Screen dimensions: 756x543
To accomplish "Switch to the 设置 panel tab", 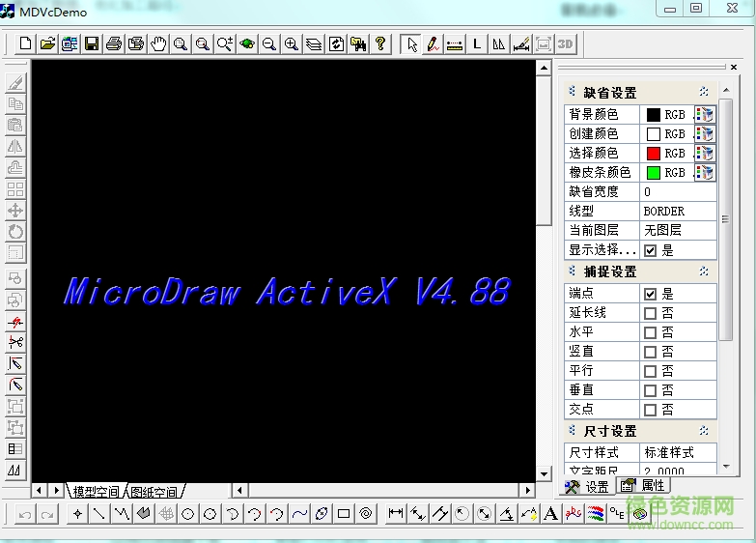I will 587,487.
